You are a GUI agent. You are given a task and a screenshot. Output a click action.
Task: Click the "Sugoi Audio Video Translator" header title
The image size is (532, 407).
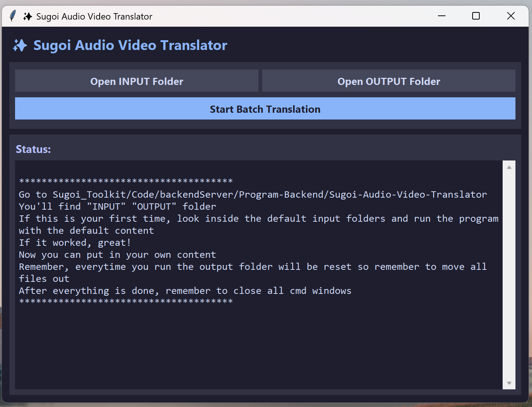pyautogui.click(x=130, y=45)
